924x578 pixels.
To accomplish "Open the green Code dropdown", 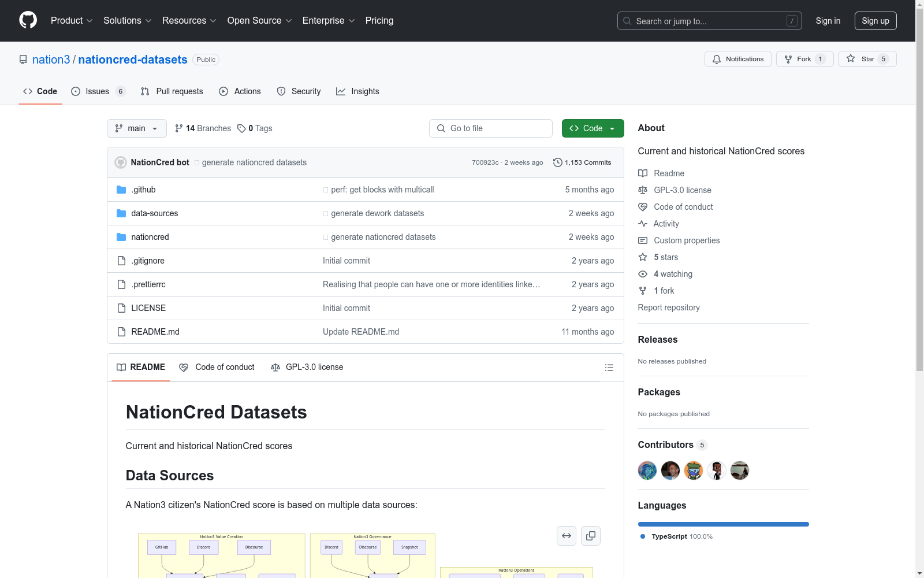I will [x=593, y=128].
